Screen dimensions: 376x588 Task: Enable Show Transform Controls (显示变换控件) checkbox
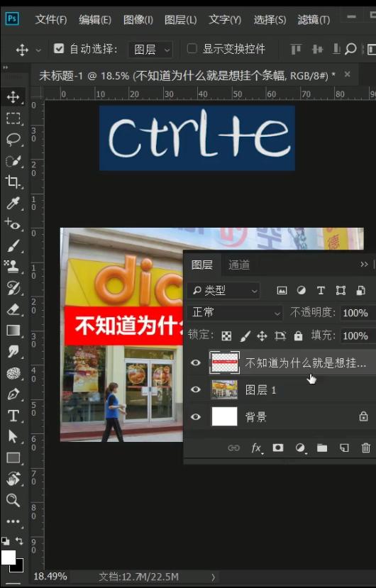[x=192, y=48]
